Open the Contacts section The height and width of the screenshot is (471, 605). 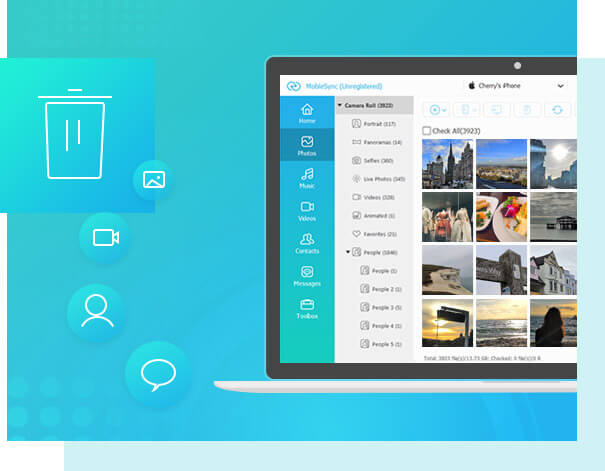pos(307,243)
